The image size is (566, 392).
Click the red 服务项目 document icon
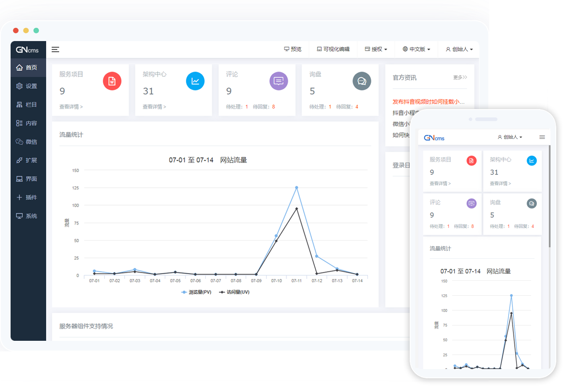point(112,81)
